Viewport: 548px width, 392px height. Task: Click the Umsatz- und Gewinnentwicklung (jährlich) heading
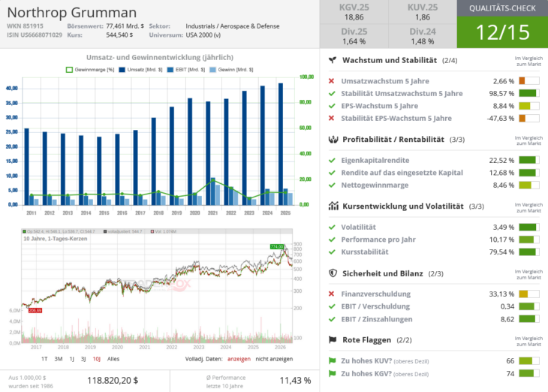[160, 57]
